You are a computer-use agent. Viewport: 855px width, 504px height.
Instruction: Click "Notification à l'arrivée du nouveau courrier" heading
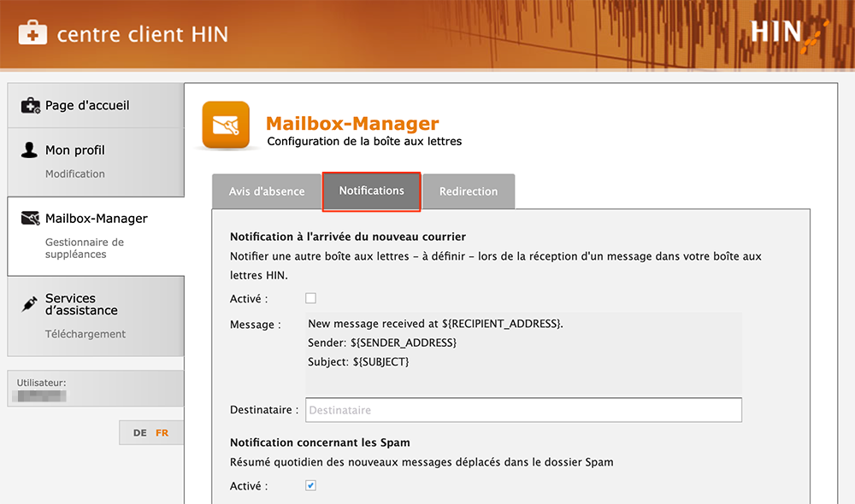tap(348, 237)
